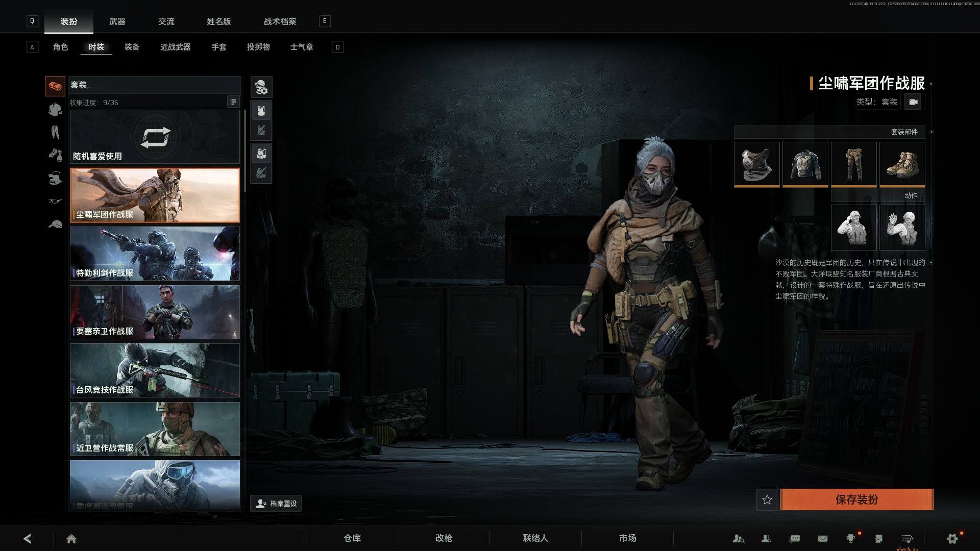Preview the waving action emote
The height and width of the screenshot is (551, 980).
(x=902, y=228)
